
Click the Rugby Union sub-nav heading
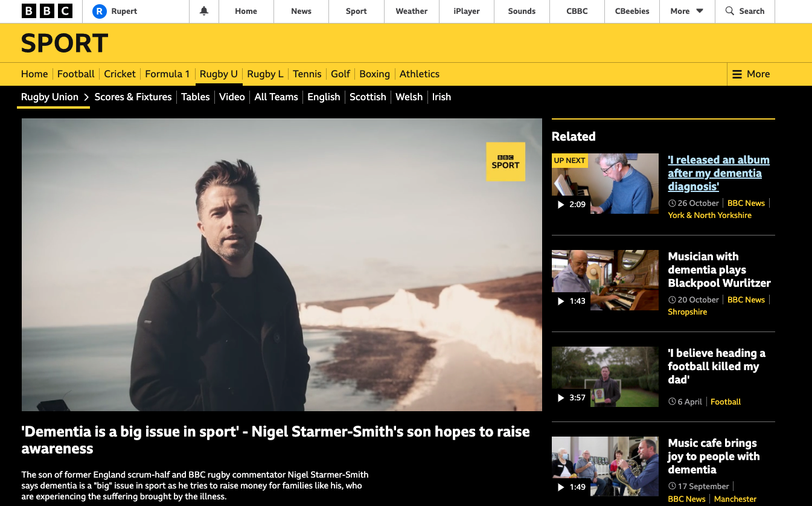point(50,97)
